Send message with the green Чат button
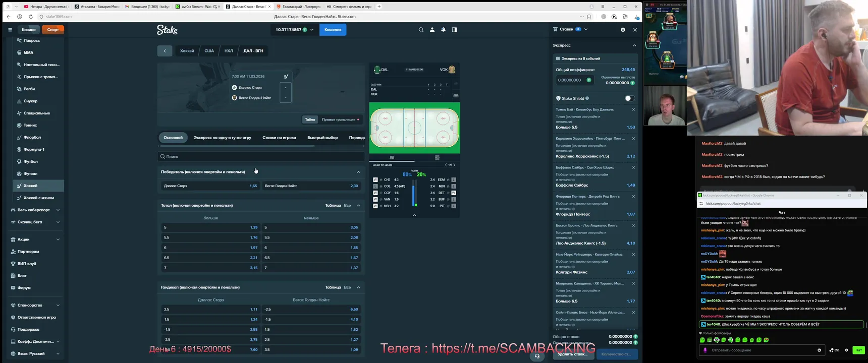Screen dimensions: 868x363 pos(858,350)
